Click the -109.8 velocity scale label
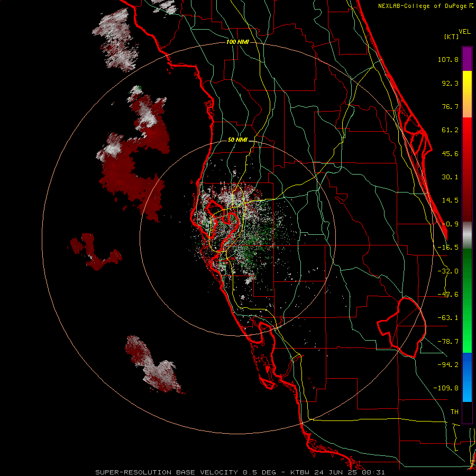The width and height of the screenshot is (476, 476). 446,388
